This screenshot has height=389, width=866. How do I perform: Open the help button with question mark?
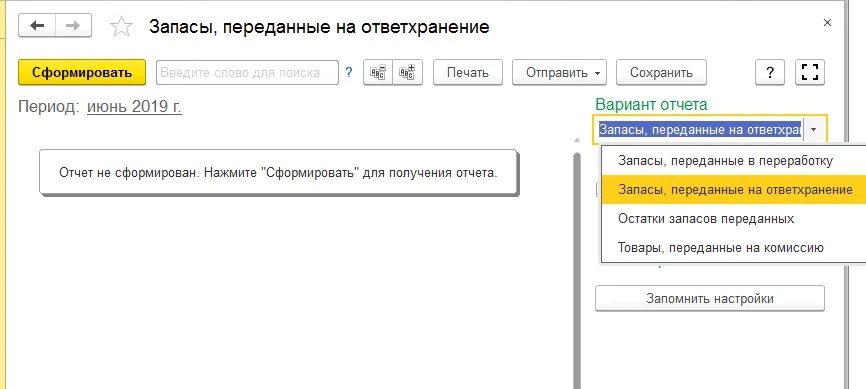770,72
